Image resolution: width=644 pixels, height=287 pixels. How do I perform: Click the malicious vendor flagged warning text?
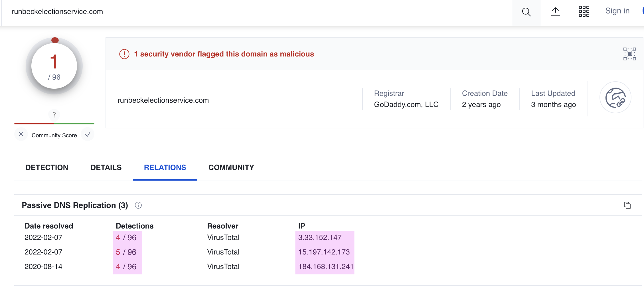tap(224, 54)
